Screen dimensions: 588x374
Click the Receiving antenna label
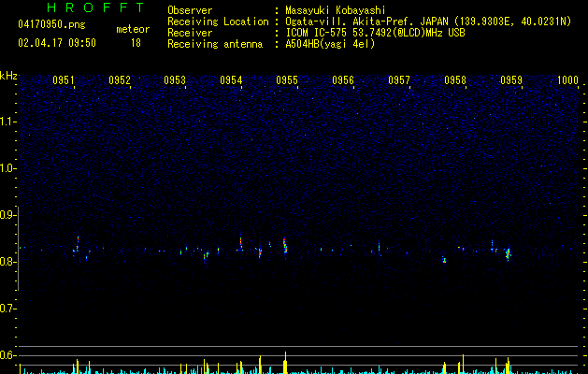[215, 44]
